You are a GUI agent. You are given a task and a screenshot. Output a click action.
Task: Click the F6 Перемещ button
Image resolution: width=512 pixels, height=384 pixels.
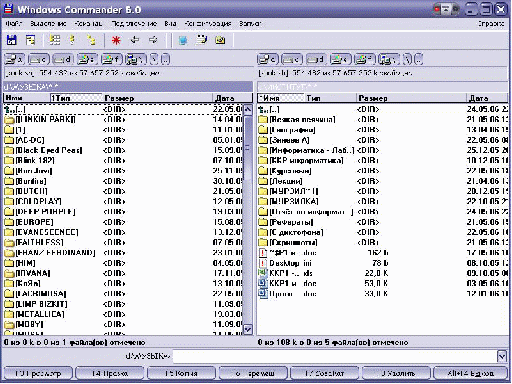tap(253, 373)
